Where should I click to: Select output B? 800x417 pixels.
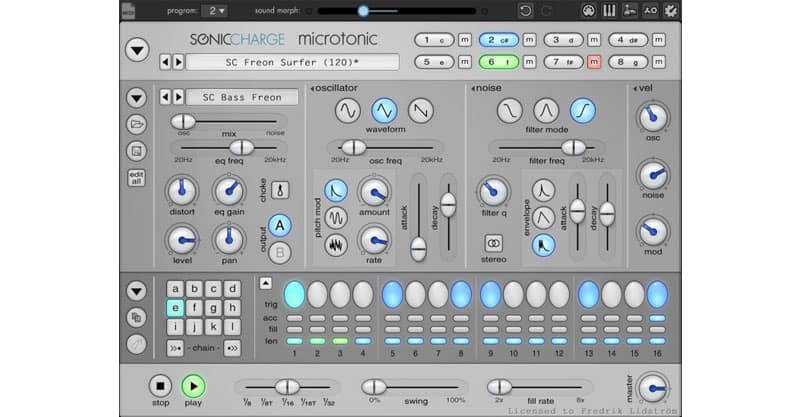point(280,253)
